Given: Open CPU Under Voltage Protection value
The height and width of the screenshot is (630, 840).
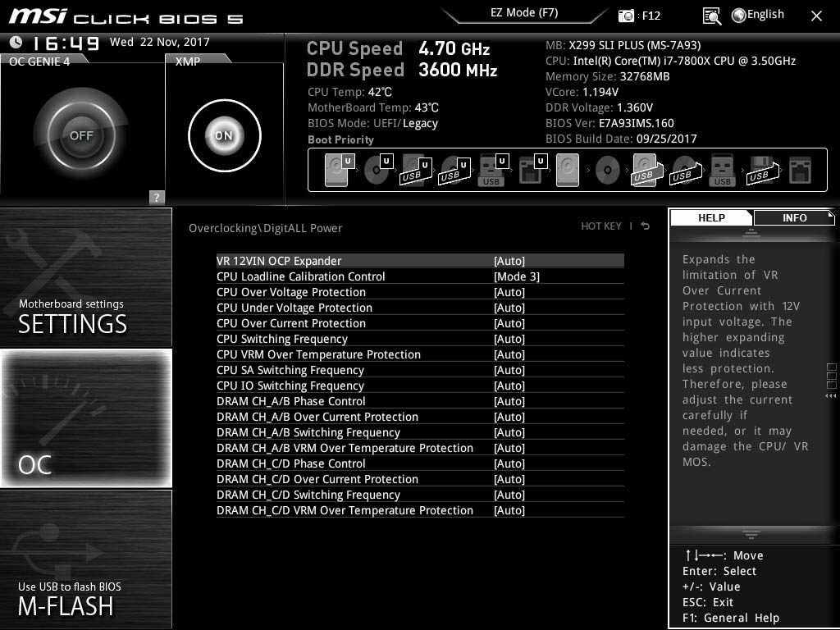Looking at the screenshot, I should coord(509,308).
